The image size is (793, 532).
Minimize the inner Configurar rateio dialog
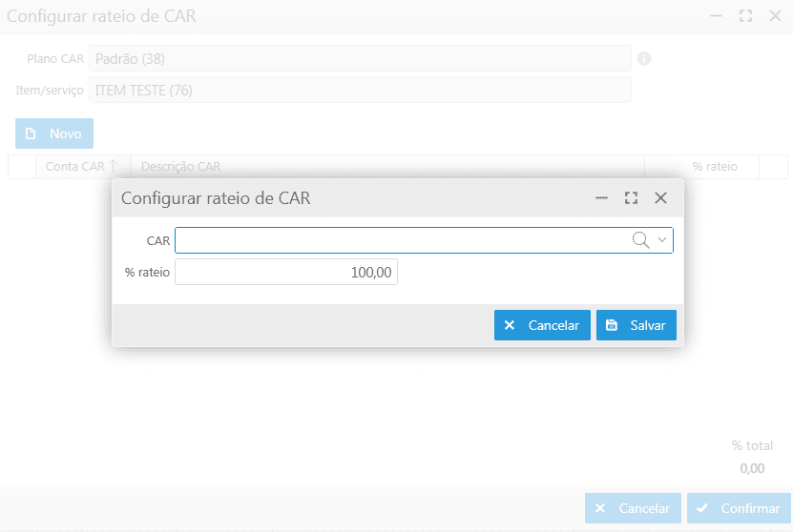click(601, 198)
